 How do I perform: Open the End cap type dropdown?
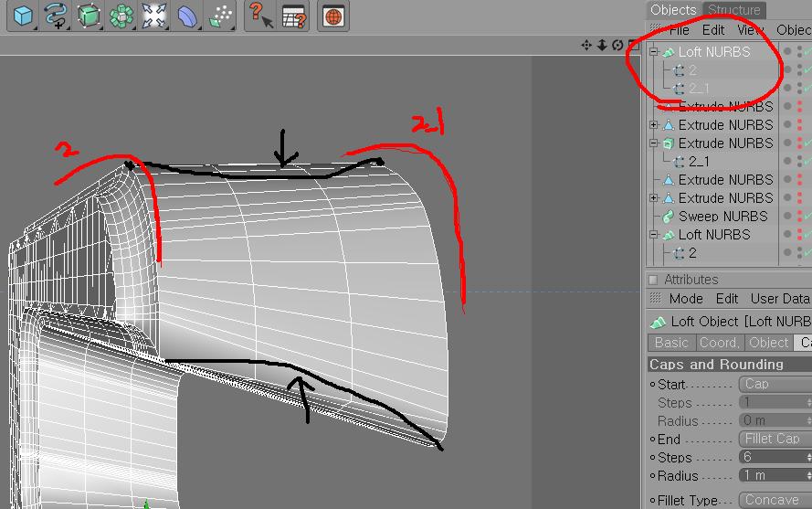773,440
